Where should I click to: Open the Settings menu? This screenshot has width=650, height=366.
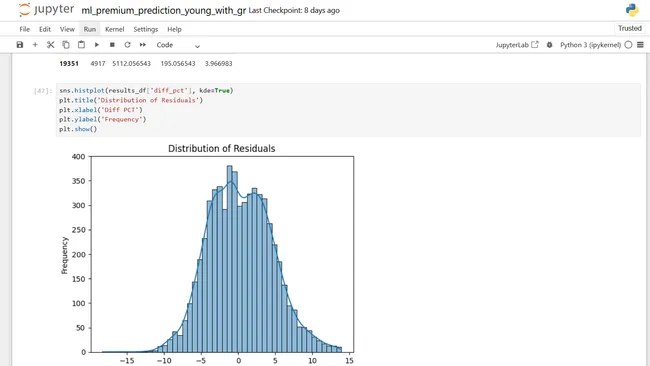coord(146,29)
